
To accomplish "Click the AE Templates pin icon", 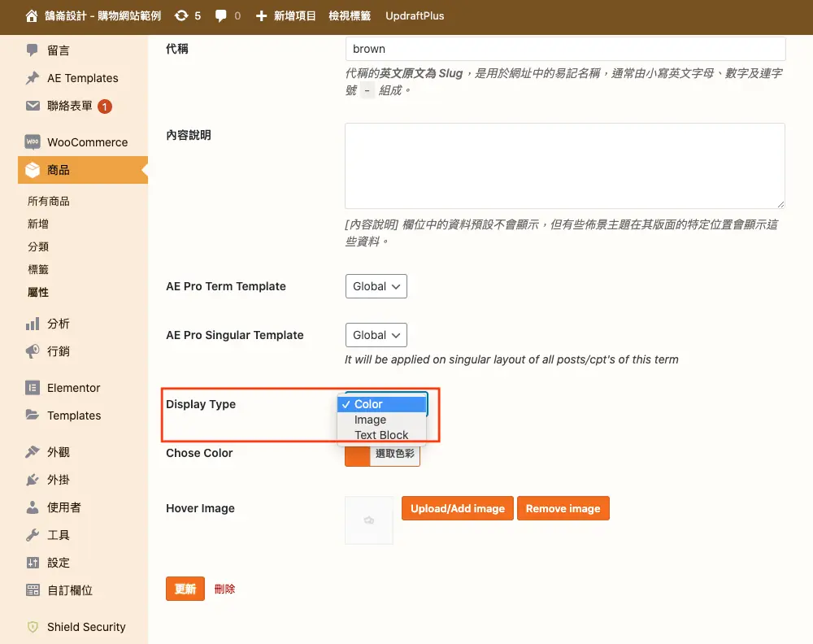I will tap(33, 78).
